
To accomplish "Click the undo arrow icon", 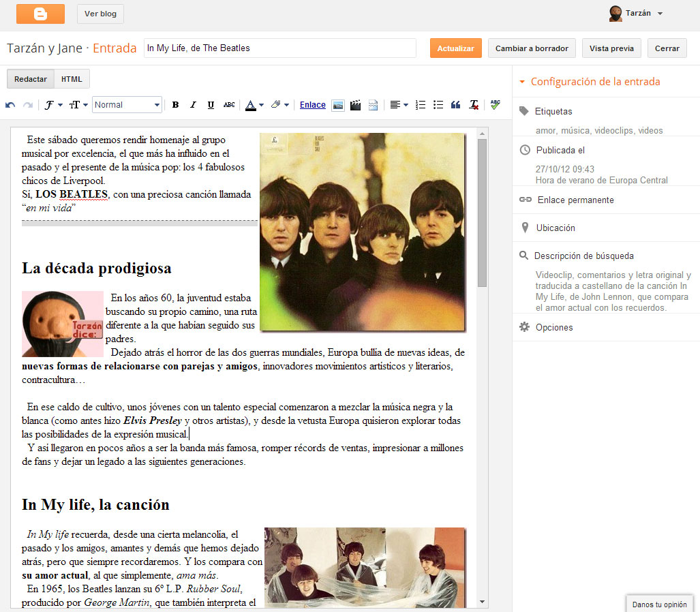I will [10, 105].
